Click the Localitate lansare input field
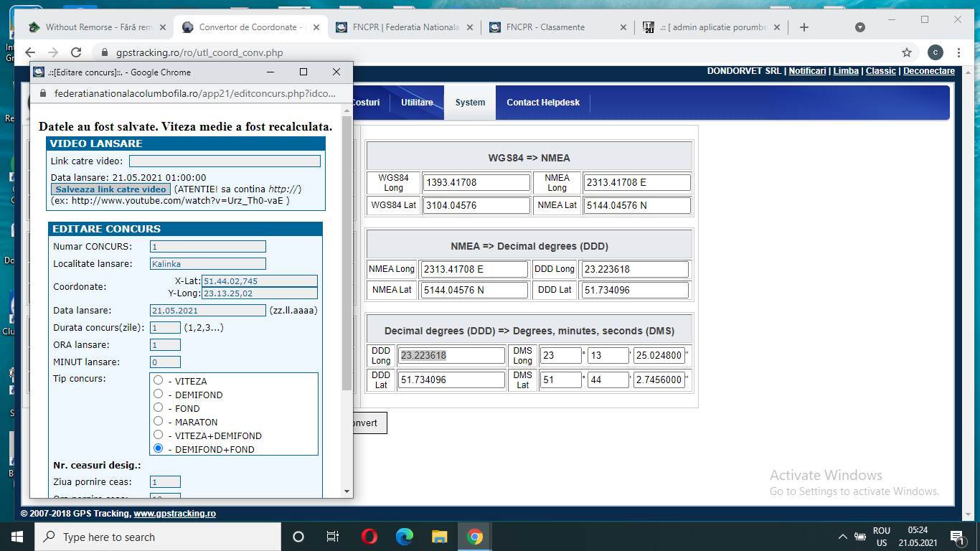 coord(208,264)
